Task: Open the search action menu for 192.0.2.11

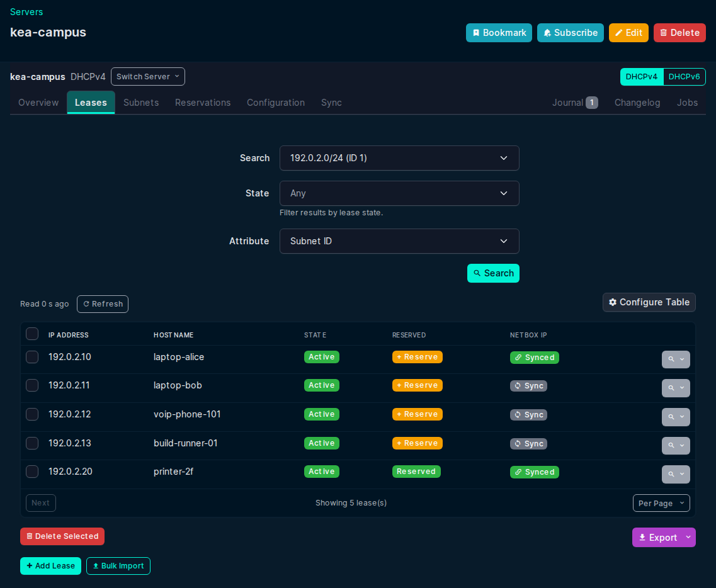Action: tap(676, 388)
